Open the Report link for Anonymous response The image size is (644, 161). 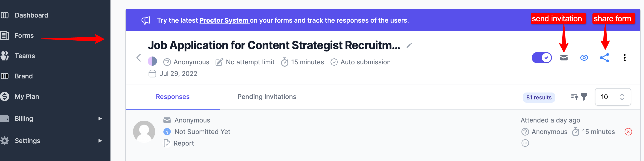[183, 143]
